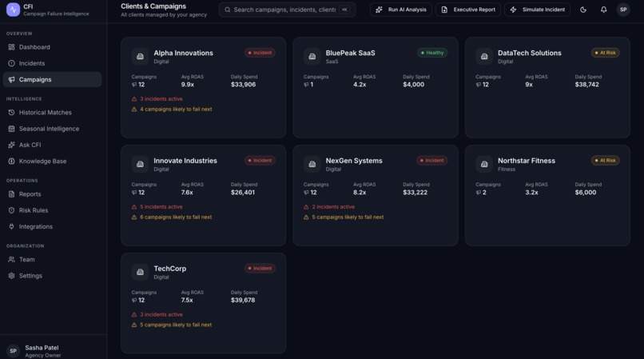Click the Integrations plug icon

click(11, 226)
